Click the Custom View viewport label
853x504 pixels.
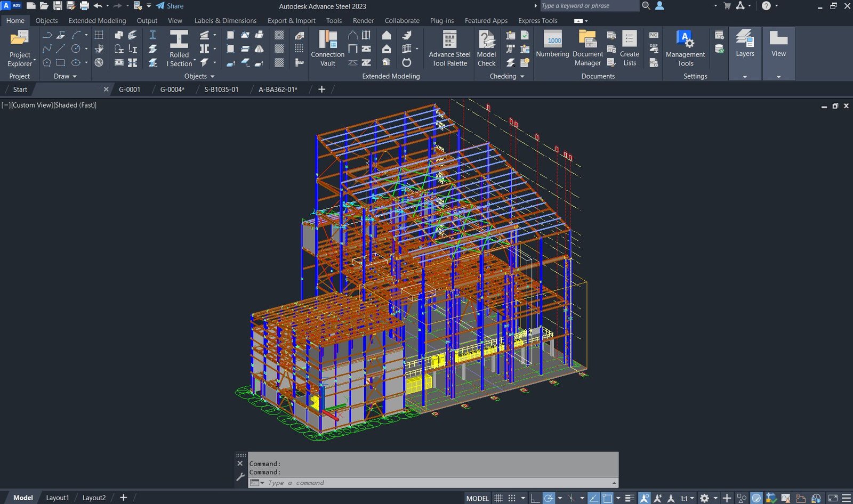point(31,105)
